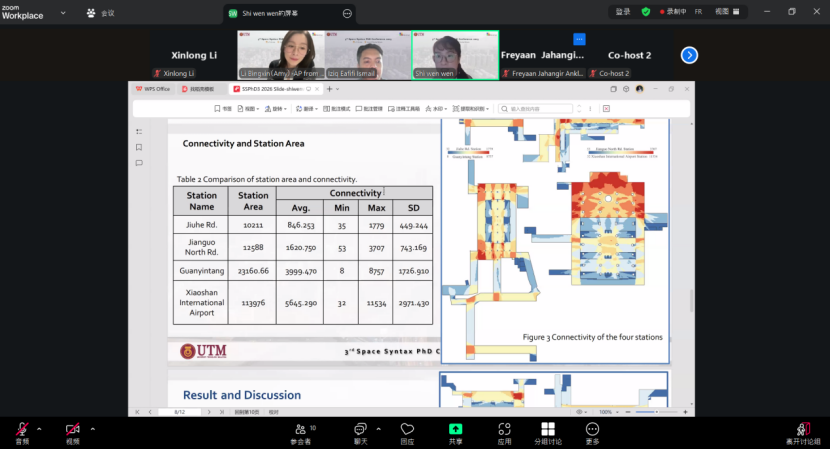The width and height of the screenshot is (830, 449).
Task: Click the green share screen button
Action: (455, 432)
